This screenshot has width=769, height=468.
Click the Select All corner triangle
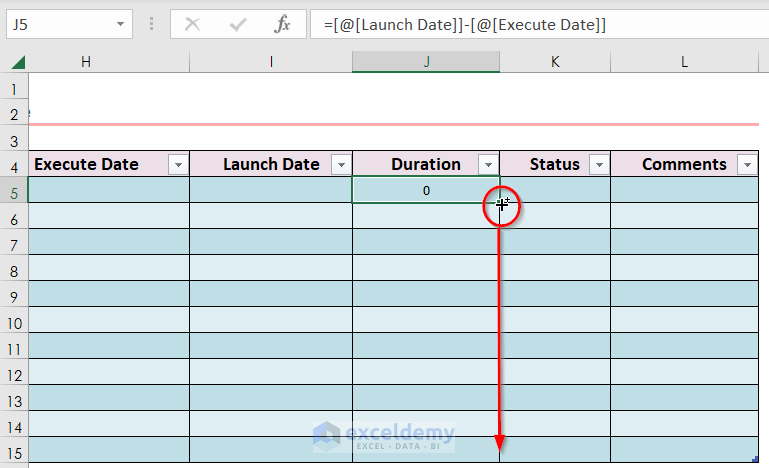(x=18, y=62)
